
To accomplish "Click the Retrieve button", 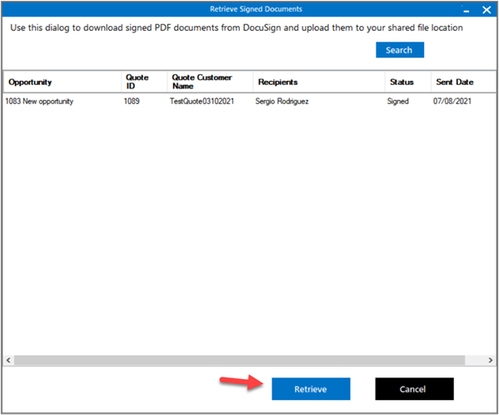I will (x=311, y=389).
